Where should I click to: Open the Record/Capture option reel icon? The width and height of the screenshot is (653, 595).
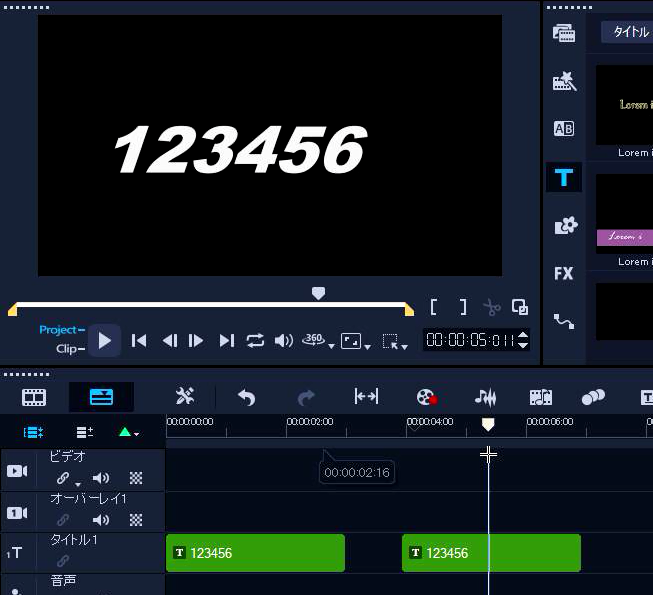coord(426,397)
